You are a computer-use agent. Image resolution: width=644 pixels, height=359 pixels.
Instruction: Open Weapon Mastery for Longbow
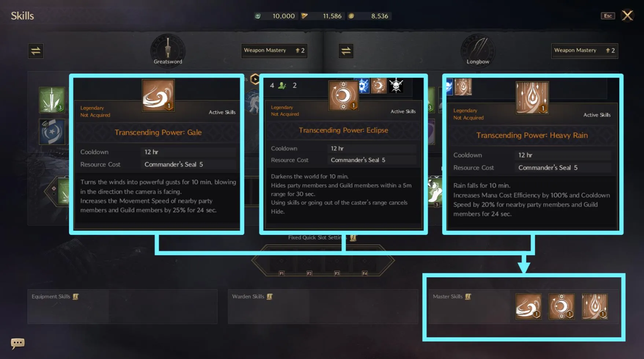584,51
